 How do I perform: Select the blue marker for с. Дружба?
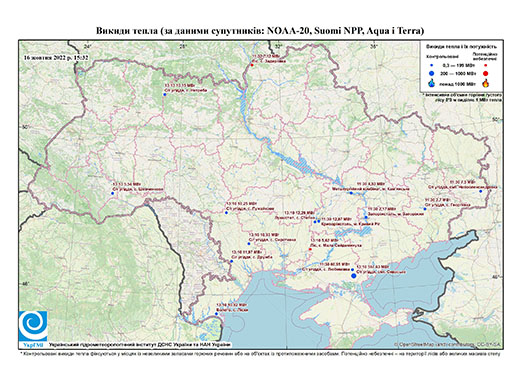coord(232,261)
